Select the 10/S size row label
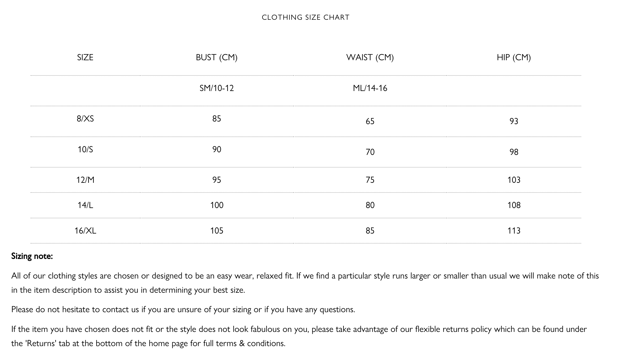Viewport: 629px width, 364px height. point(85,149)
